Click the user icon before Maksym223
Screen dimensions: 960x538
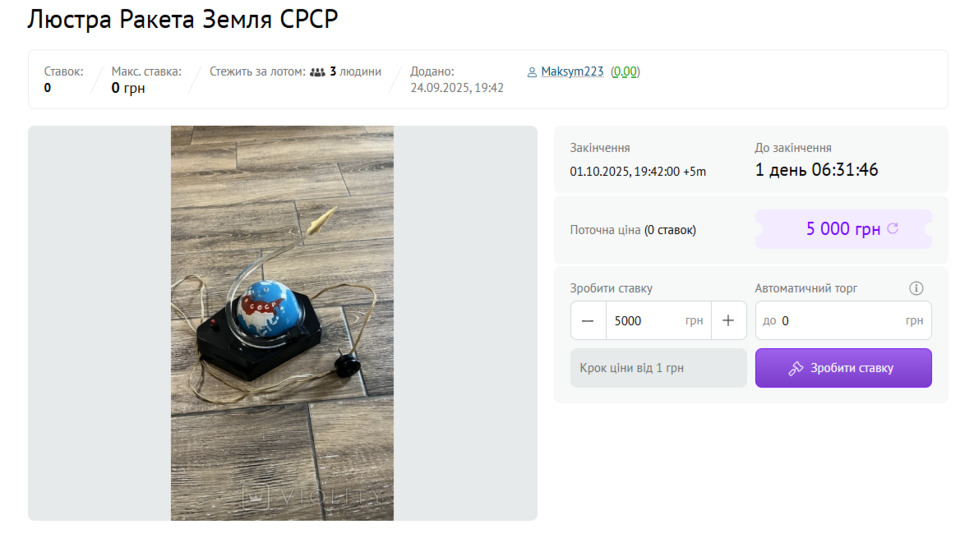click(x=532, y=72)
